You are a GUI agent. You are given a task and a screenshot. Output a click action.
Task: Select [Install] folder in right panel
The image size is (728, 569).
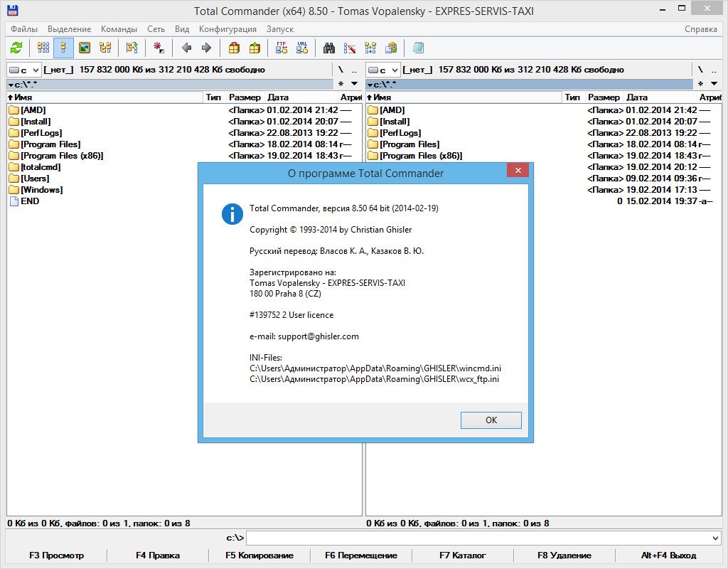[395, 122]
